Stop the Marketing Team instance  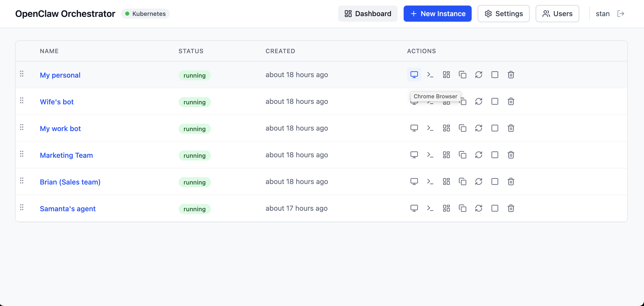(495, 155)
